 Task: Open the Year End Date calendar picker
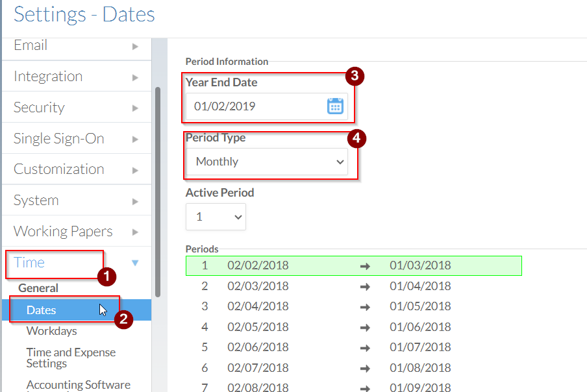335,106
